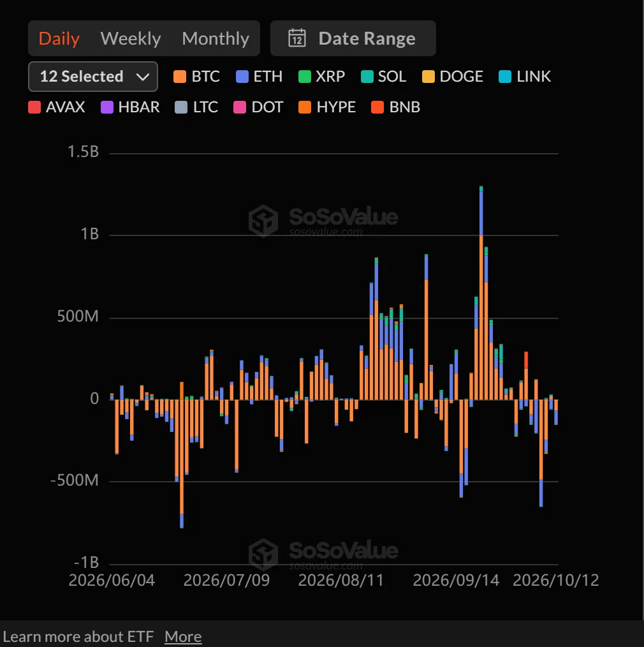The image size is (644, 647).
Task: Click the 1.5B y-axis label
Action: [x=84, y=152]
